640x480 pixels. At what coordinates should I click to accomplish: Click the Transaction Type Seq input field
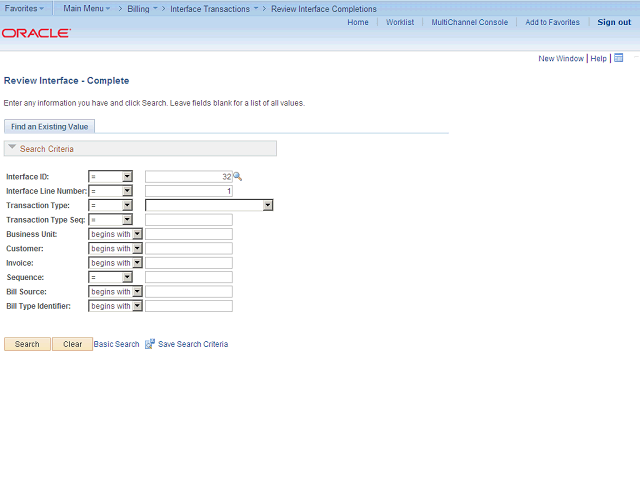[x=189, y=220]
